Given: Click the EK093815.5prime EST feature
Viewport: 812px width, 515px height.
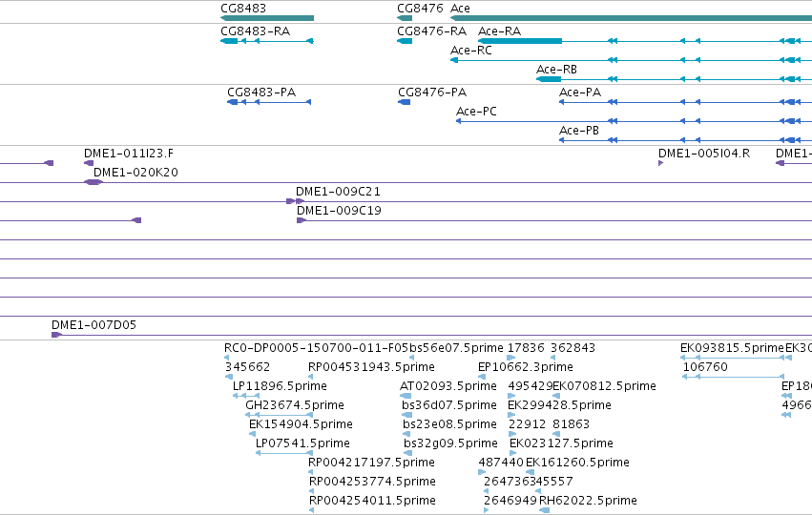Looking at the screenshot, I should click(x=733, y=358).
